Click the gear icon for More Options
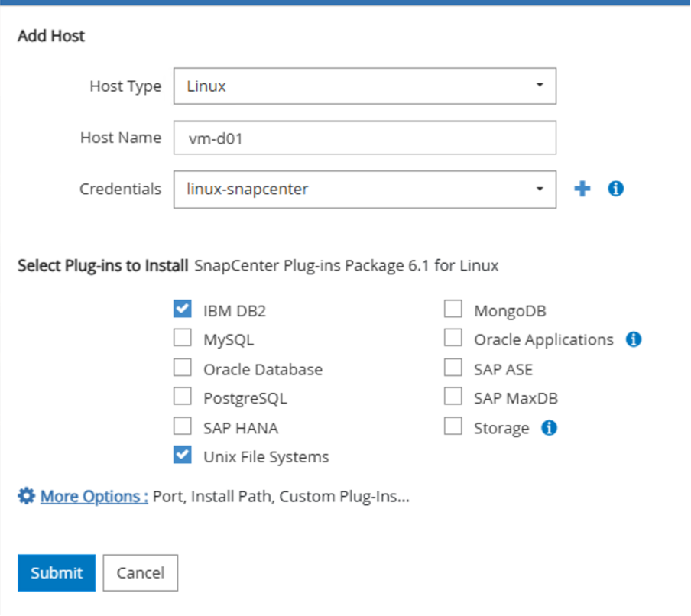The width and height of the screenshot is (691, 616). coord(26,497)
